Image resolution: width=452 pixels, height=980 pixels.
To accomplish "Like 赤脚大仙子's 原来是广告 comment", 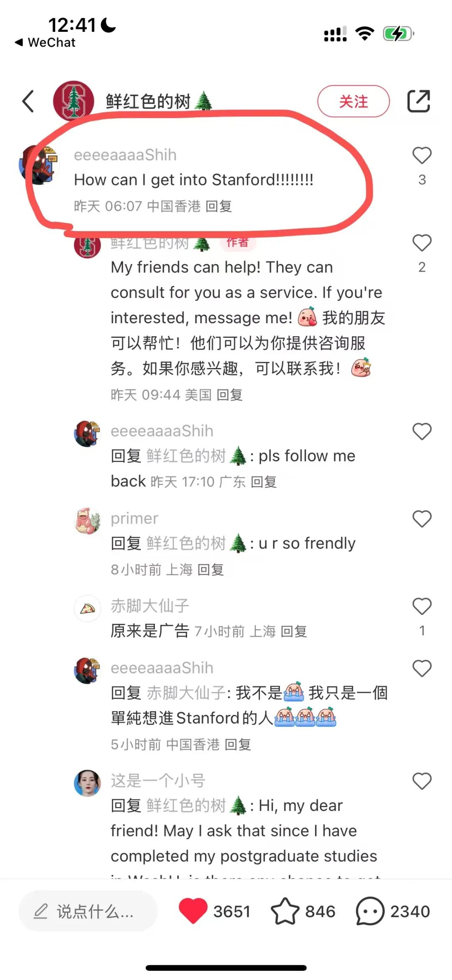I will (x=422, y=606).
